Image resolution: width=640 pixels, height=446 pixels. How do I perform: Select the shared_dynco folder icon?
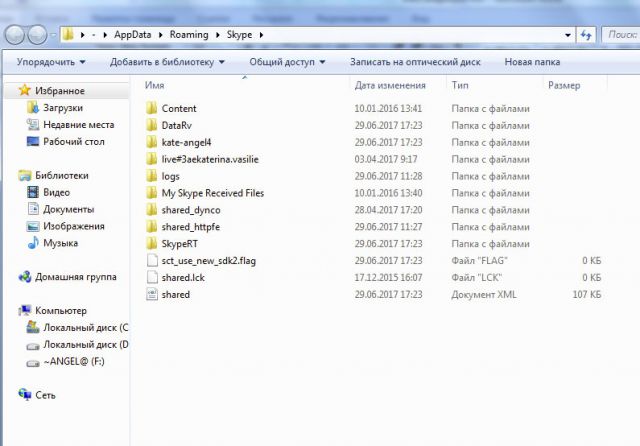[x=151, y=210]
